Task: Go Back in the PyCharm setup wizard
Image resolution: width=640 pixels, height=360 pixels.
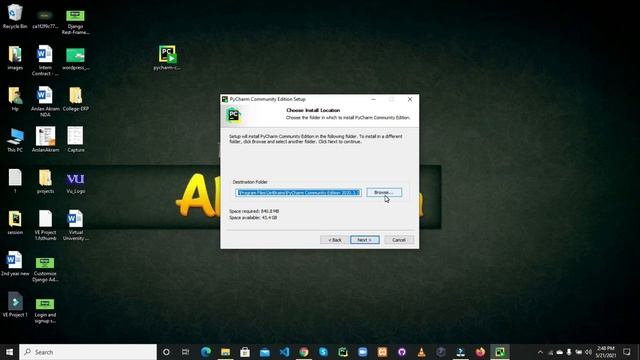Action: [335, 240]
